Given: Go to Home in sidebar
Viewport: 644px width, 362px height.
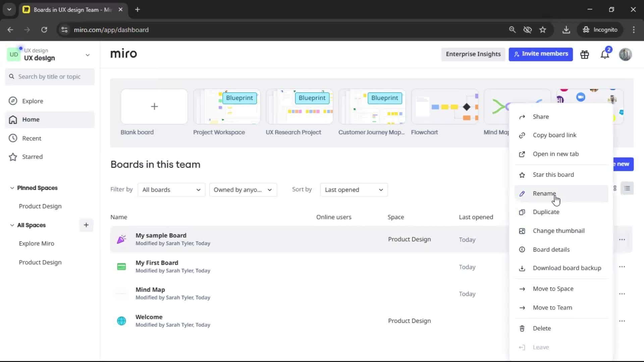Looking at the screenshot, I should pos(50,120).
